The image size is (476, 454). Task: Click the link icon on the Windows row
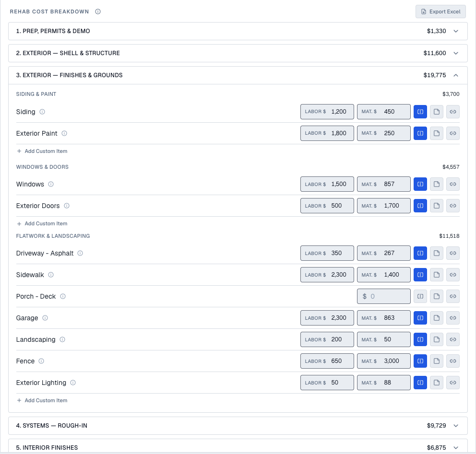point(453,184)
